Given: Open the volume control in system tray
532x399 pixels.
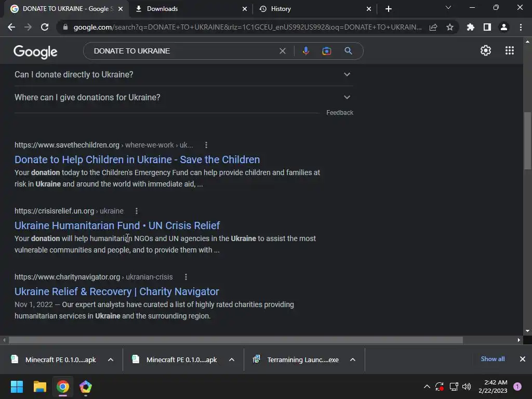Looking at the screenshot, I should click(467, 387).
